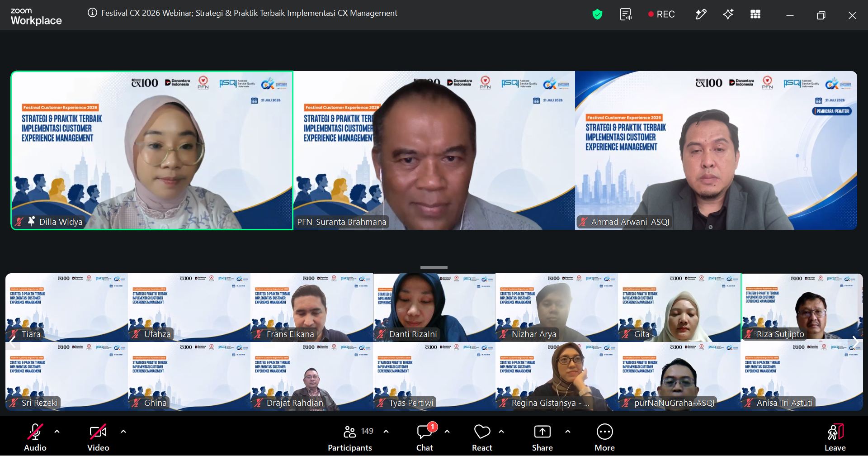Select Ahmad Arwani_ASQI's video tile

pos(716,150)
